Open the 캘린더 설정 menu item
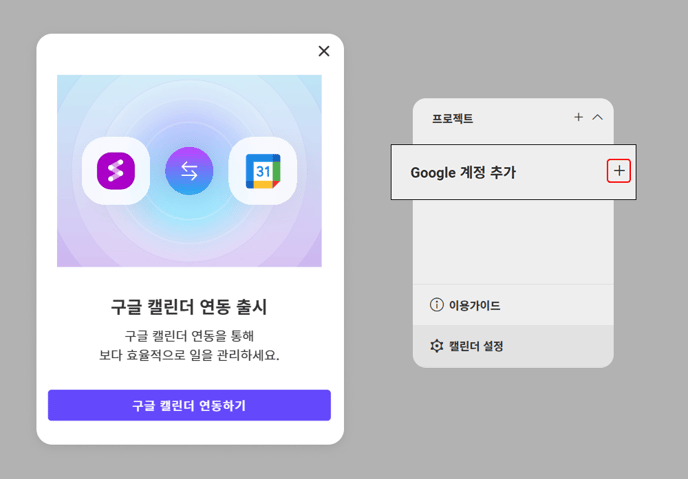The width and height of the screenshot is (688, 479). [513, 346]
